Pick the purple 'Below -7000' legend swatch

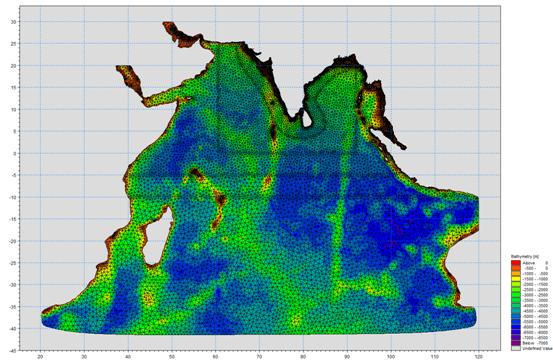pyautogui.click(x=516, y=343)
